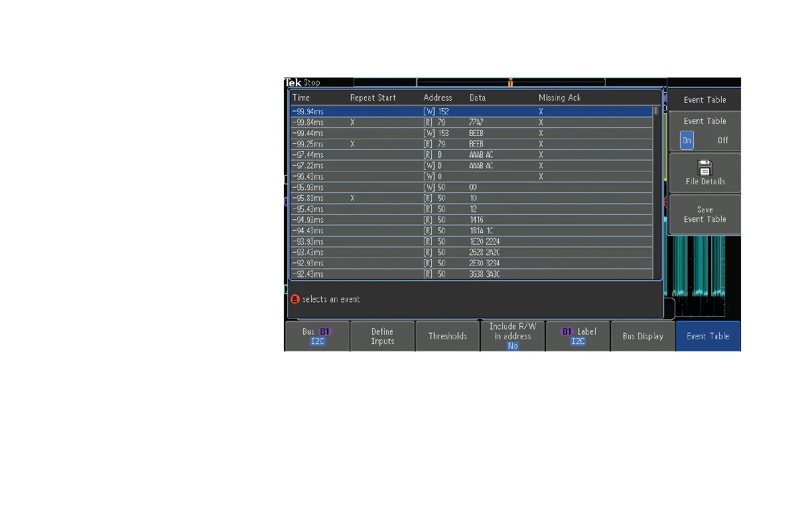Click data value 181A 1C

coord(481,231)
